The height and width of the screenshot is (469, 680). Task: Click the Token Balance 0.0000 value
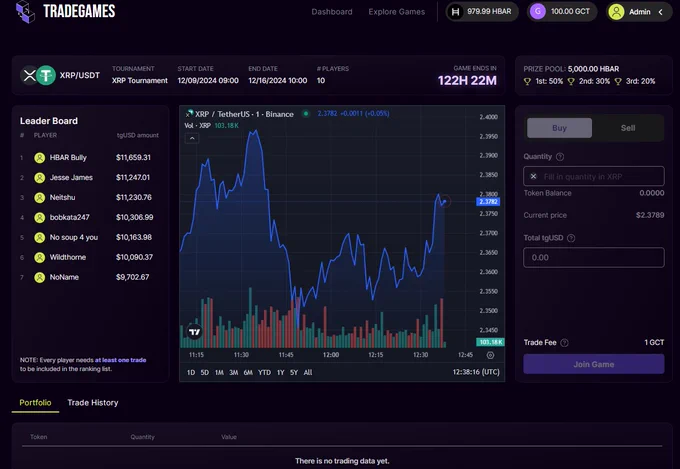tap(652, 193)
